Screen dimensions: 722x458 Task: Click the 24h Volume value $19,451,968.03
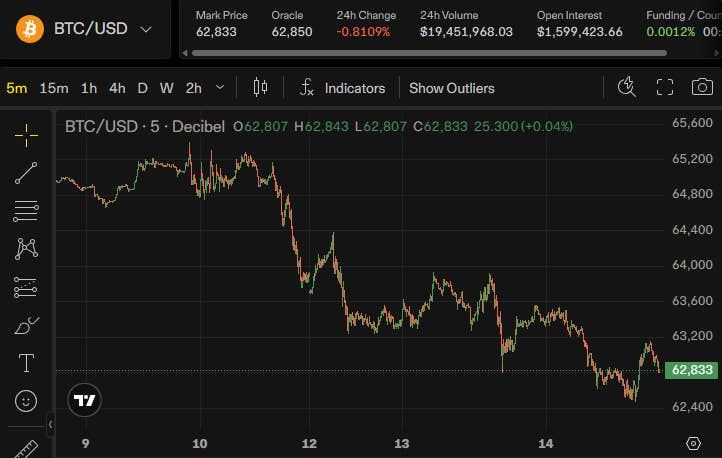(x=466, y=32)
